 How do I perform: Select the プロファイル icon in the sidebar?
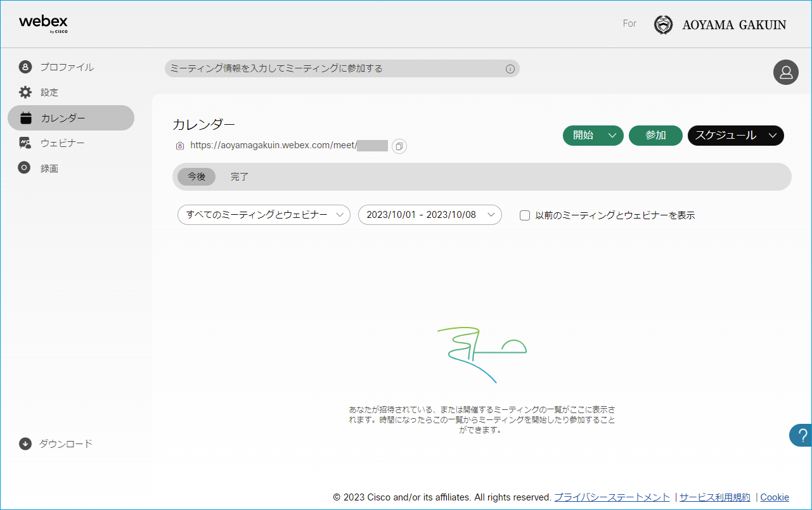[x=25, y=67]
